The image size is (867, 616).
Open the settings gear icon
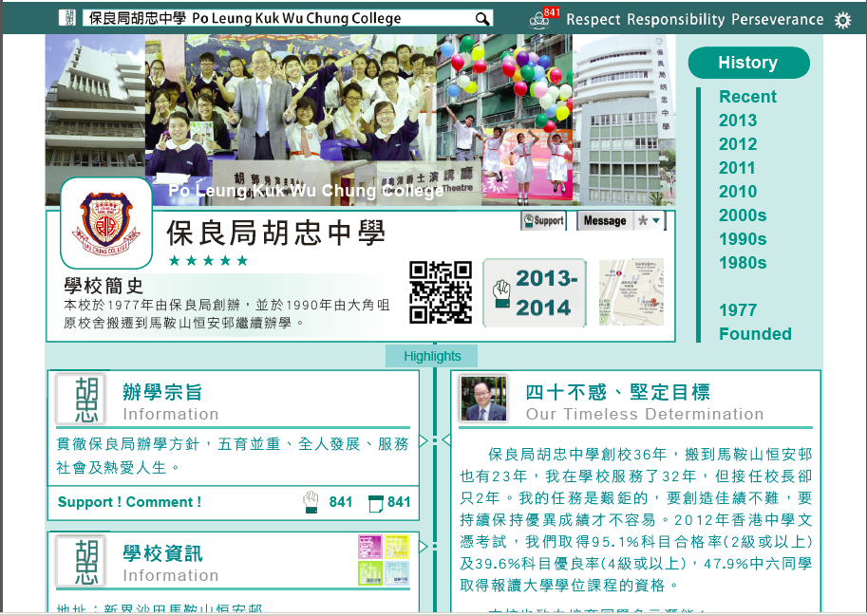tap(841, 20)
